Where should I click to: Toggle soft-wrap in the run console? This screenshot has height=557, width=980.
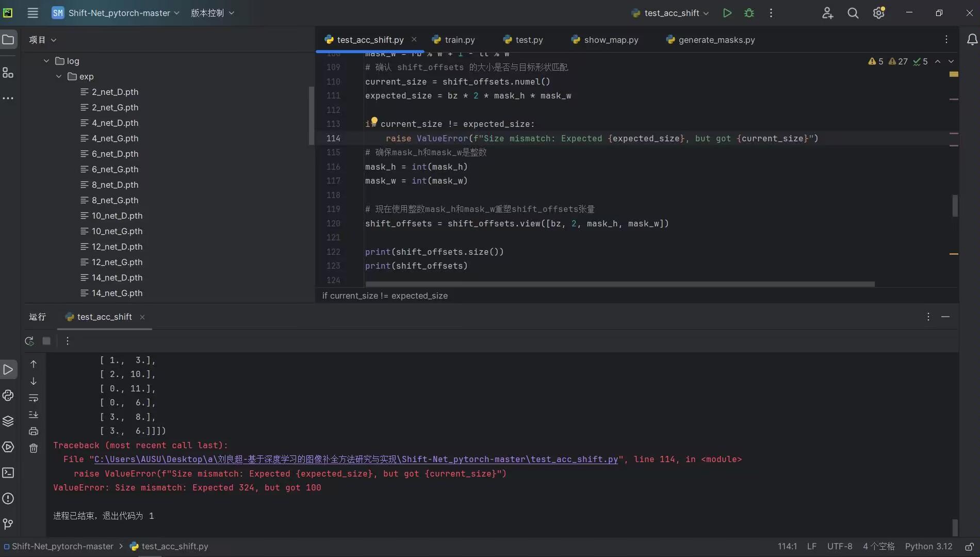pyautogui.click(x=34, y=398)
